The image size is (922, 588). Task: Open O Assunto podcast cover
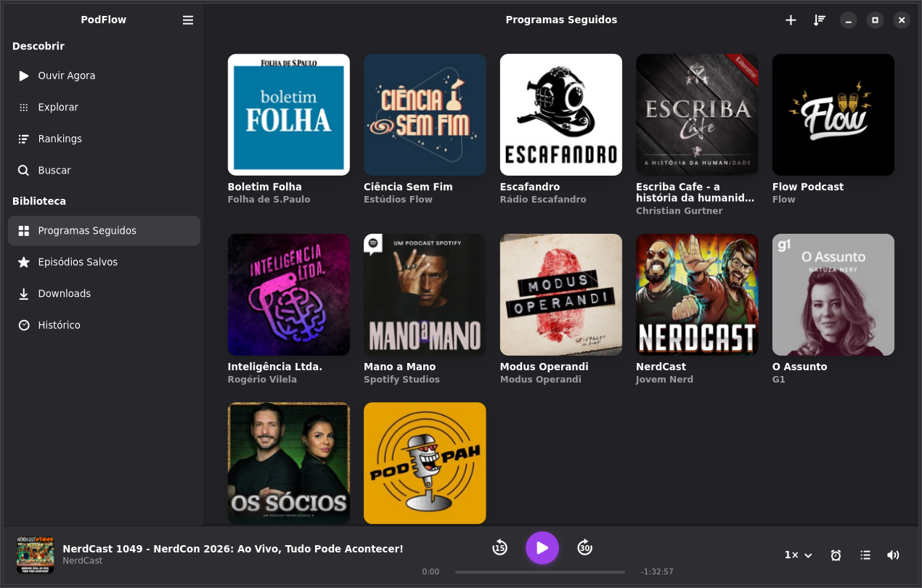[x=833, y=295]
